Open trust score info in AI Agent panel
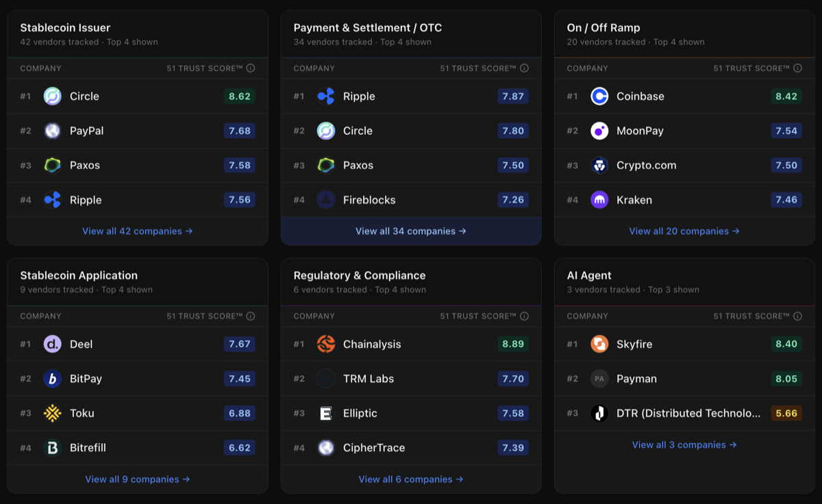The image size is (822, 504). 798,316
